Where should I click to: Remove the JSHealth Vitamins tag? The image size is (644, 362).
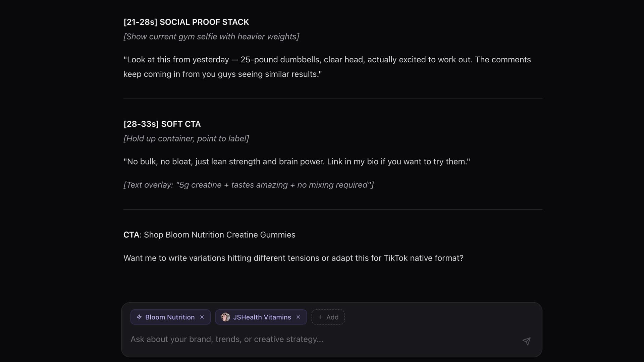click(x=298, y=317)
